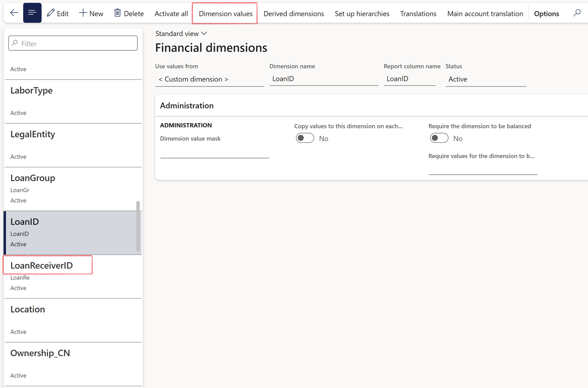The height and width of the screenshot is (388, 588).
Task: Click the New plus icon
Action: pos(83,13)
